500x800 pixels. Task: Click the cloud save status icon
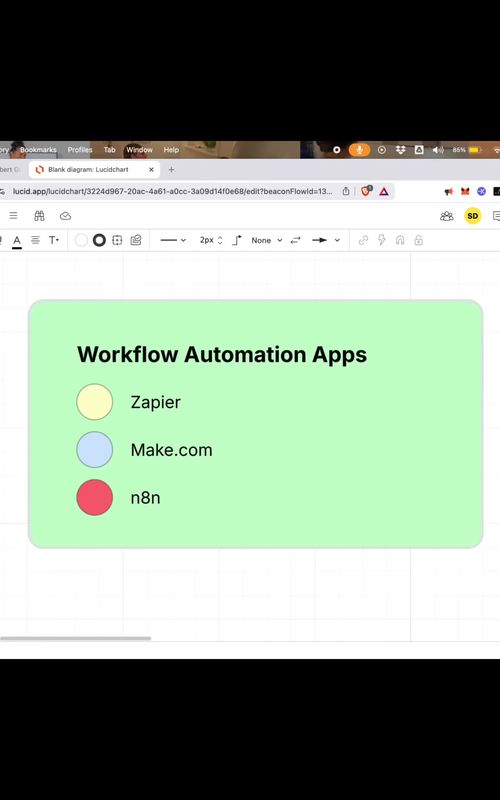point(65,216)
